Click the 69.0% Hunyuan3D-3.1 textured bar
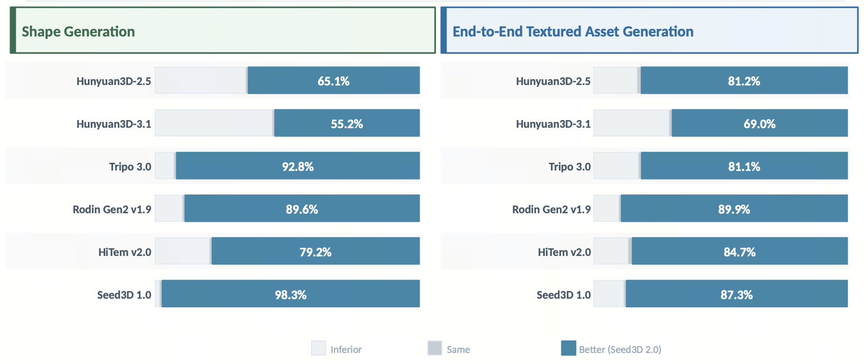This screenshot has height=364, width=868. [759, 123]
